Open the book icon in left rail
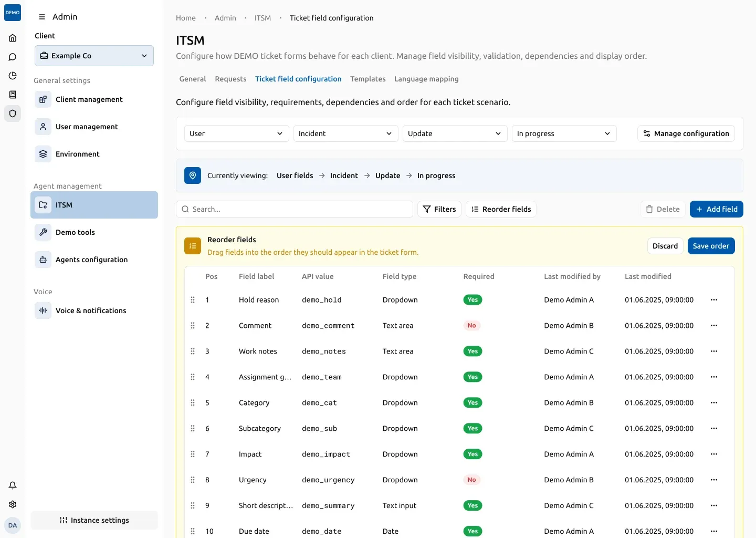Screen dimensions: 756x538 click(x=13, y=95)
